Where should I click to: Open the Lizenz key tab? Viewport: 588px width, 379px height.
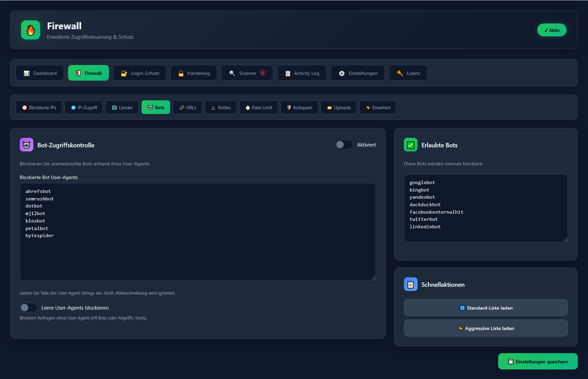click(x=408, y=73)
